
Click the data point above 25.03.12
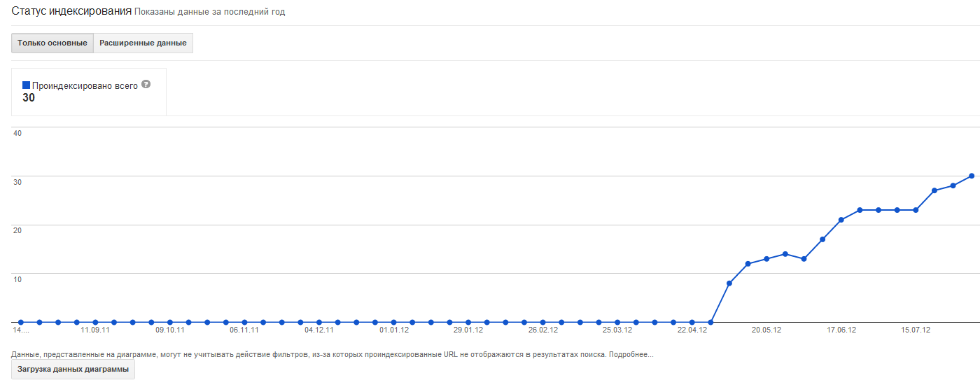(617, 322)
